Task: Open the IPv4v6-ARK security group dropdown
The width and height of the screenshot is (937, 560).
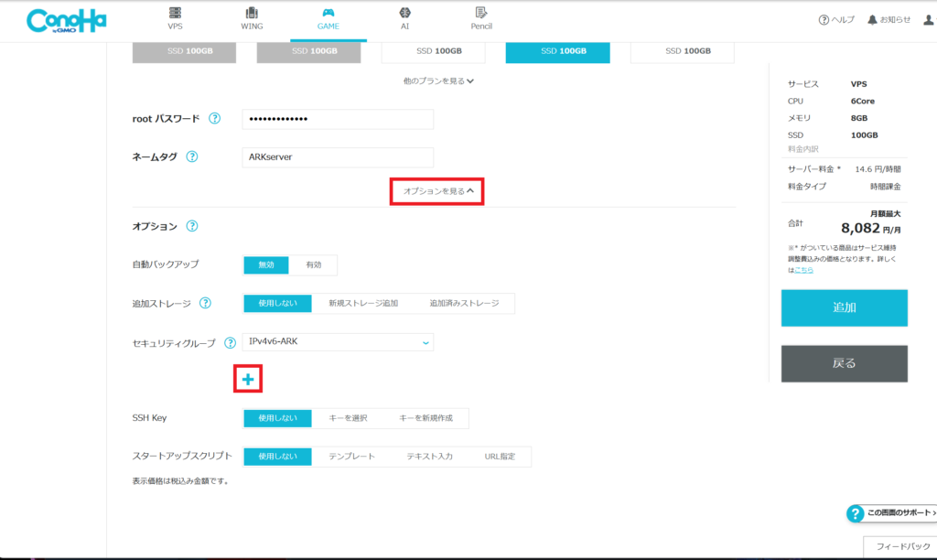Action: point(338,342)
